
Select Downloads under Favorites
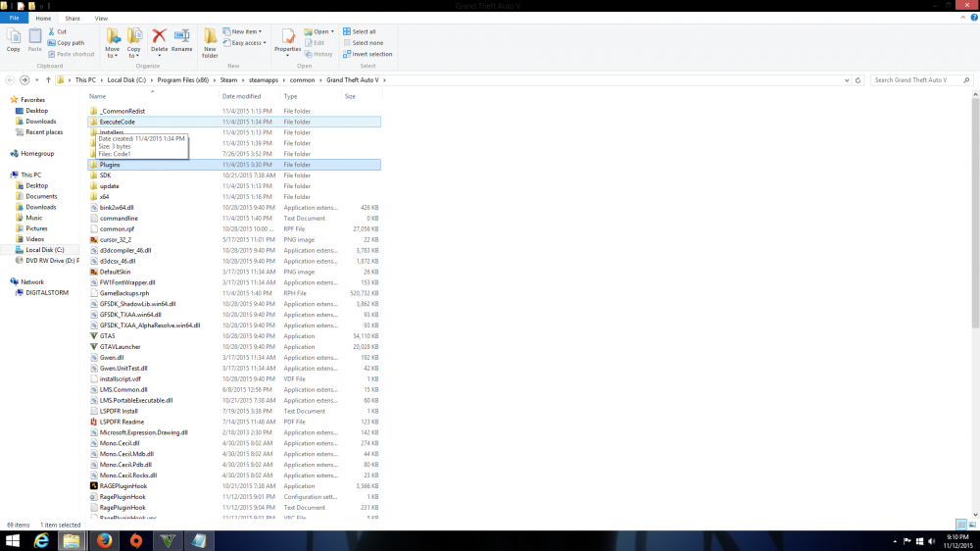click(40, 122)
